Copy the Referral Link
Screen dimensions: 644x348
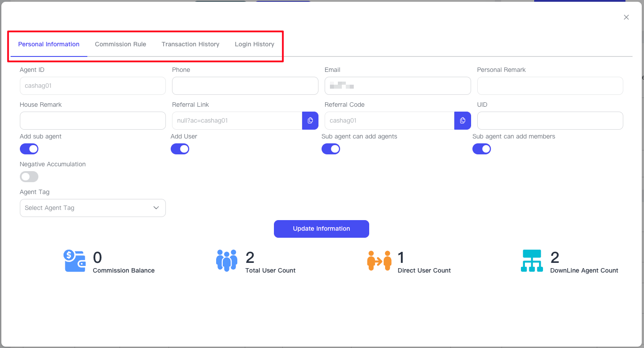(x=310, y=120)
